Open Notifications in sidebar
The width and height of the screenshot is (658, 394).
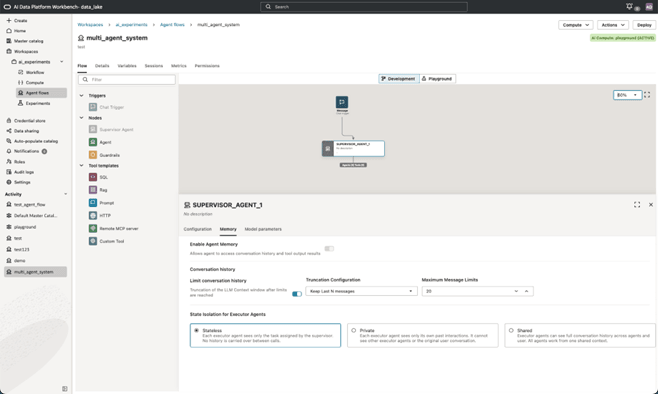coord(26,151)
